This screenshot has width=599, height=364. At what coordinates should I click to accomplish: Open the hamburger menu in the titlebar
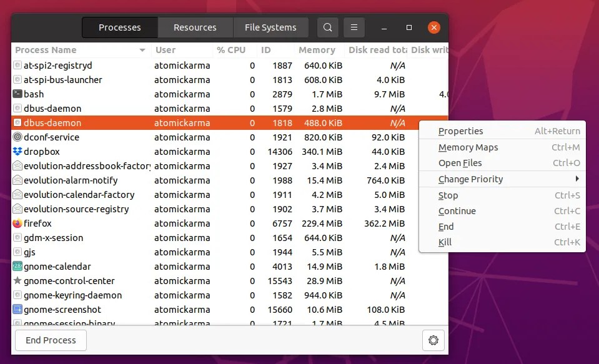tap(354, 27)
